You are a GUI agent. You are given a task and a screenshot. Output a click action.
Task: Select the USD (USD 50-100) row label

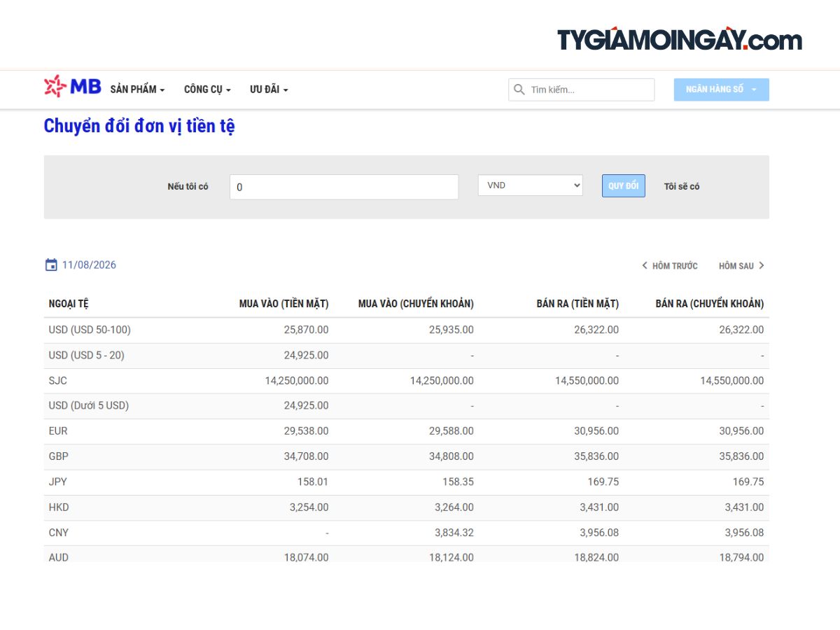click(90, 330)
